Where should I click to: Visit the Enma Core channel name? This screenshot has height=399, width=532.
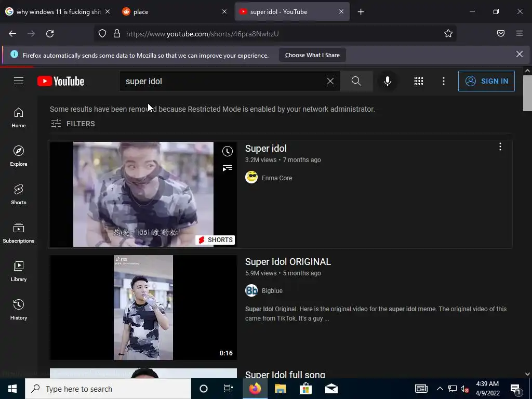coord(277,178)
